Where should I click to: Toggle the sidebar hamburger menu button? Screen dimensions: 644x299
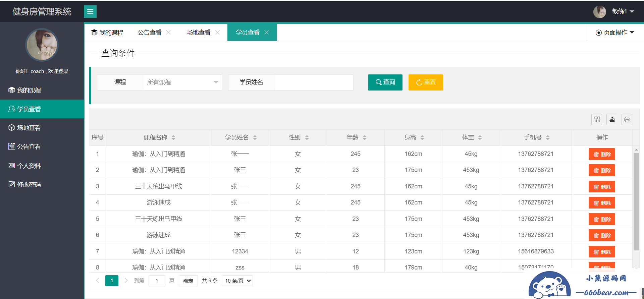pyautogui.click(x=90, y=12)
